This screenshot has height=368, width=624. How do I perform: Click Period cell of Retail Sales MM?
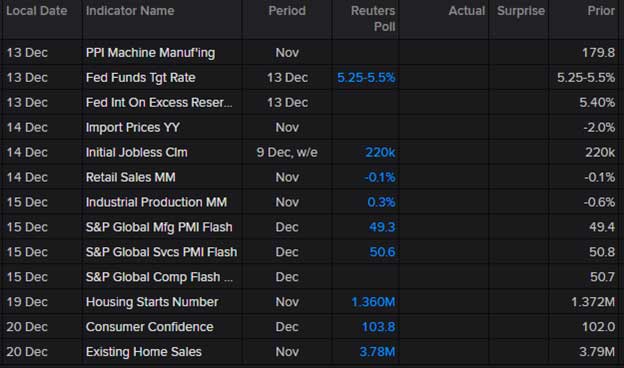pyautogui.click(x=287, y=177)
